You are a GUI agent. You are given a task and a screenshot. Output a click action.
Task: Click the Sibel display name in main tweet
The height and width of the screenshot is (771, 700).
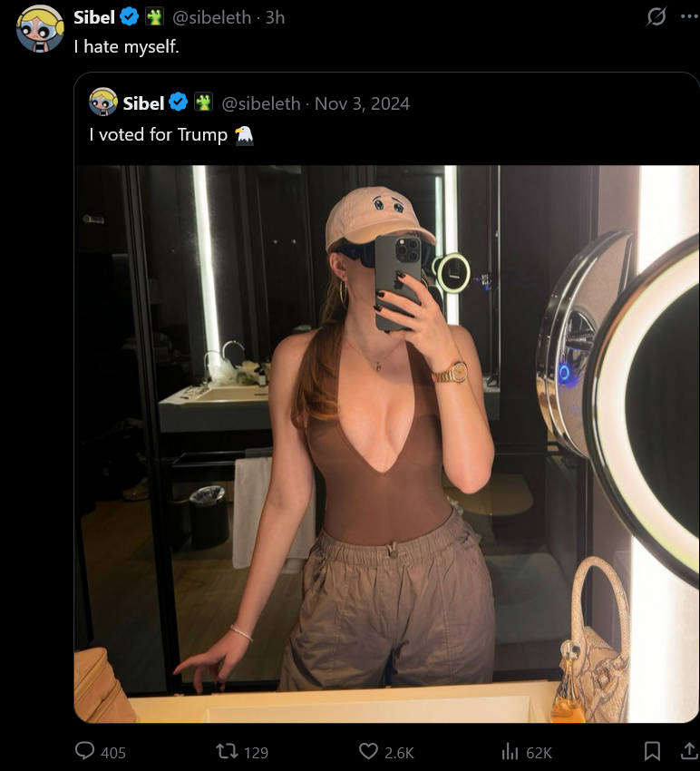[94, 18]
